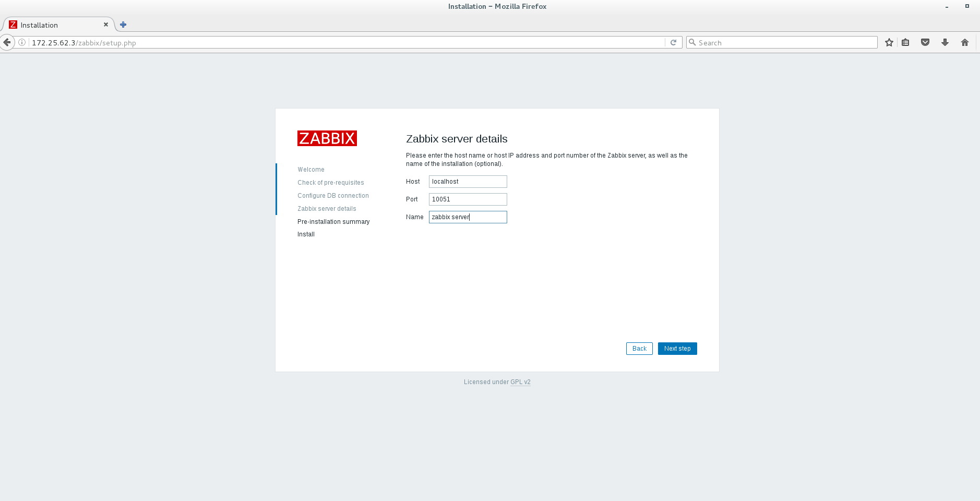Viewport: 980px width, 501px height.
Task: Click the page reload icon
Action: (674, 42)
